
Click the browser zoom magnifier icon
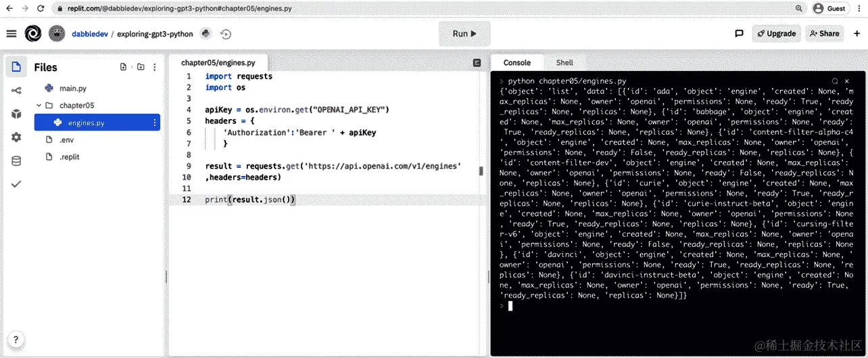click(799, 8)
